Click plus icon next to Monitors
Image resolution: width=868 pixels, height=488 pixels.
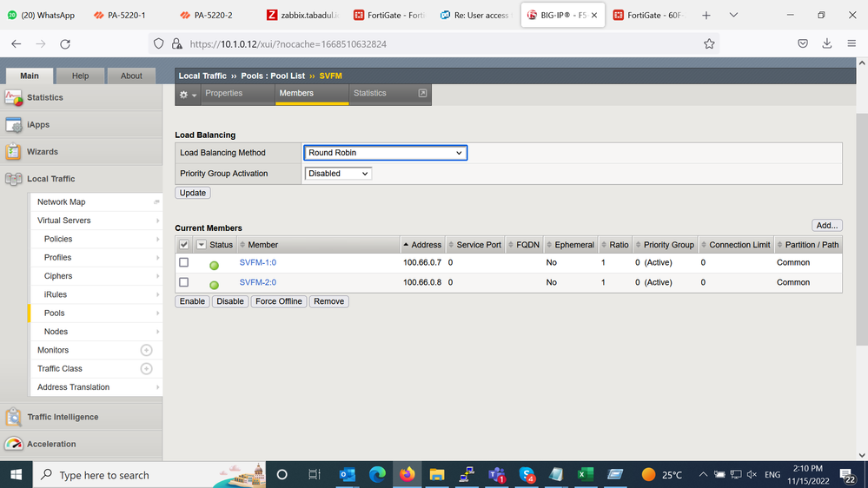[146, 350]
